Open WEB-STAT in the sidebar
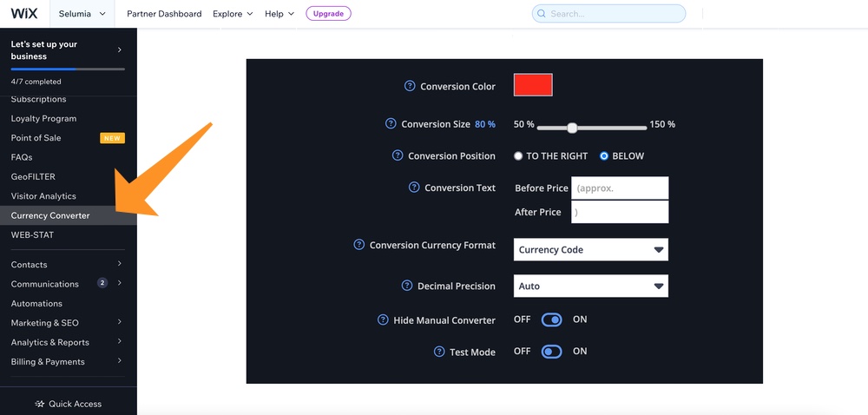Screen dimensions: 868x415 pos(33,234)
